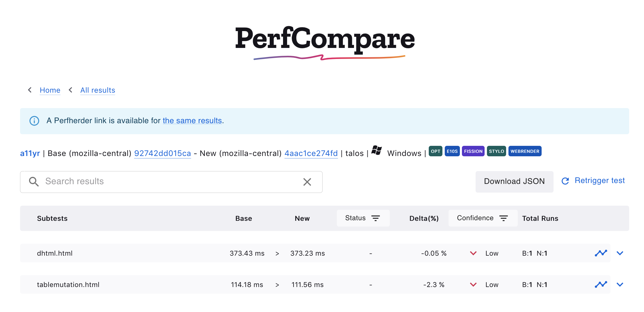Click the graph icon for tablemutation.html row
The height and width of the screenshot is (312, 644).
601,284
